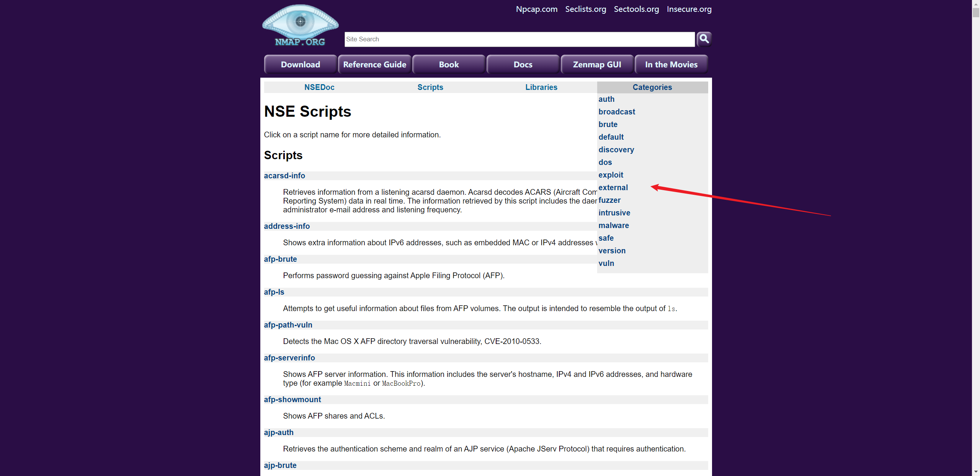Open the vuln category
The height and width of the screenshot is (476, 980).
click(606, 263)
